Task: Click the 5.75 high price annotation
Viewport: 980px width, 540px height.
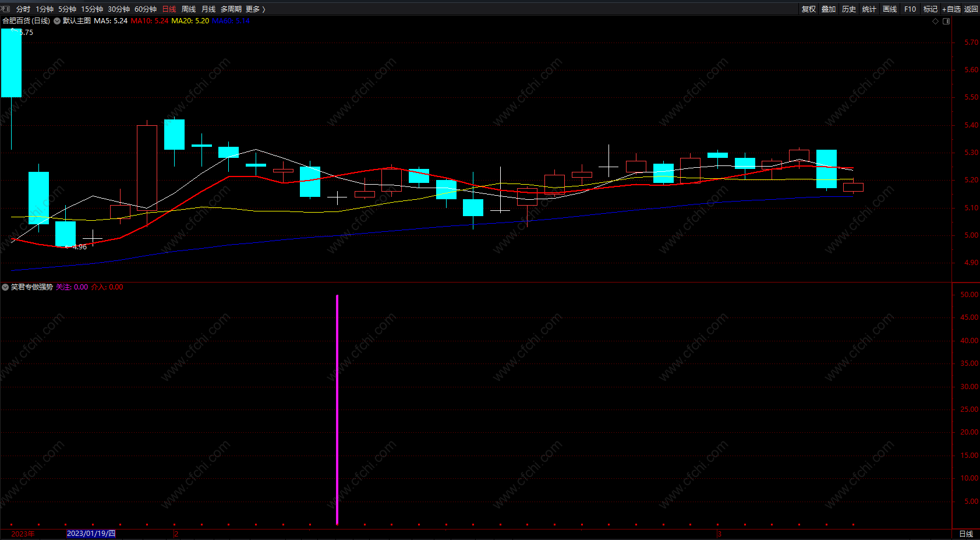Action: point(26,33)
